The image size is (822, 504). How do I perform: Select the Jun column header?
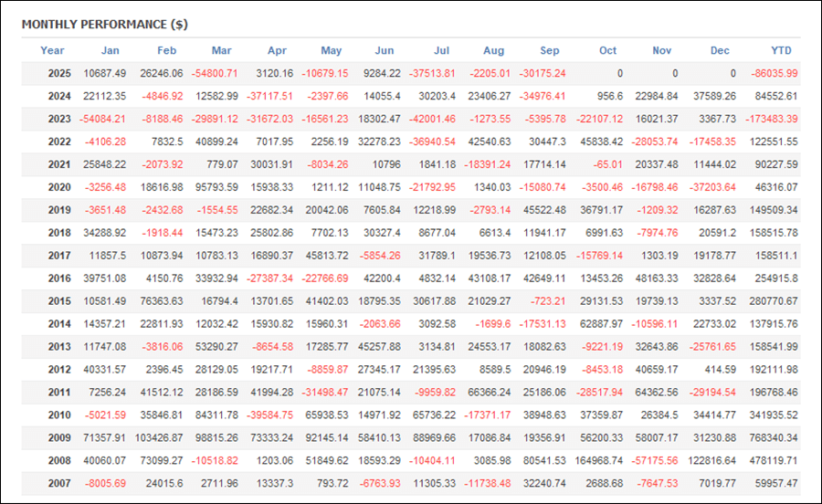coord(385,50)
